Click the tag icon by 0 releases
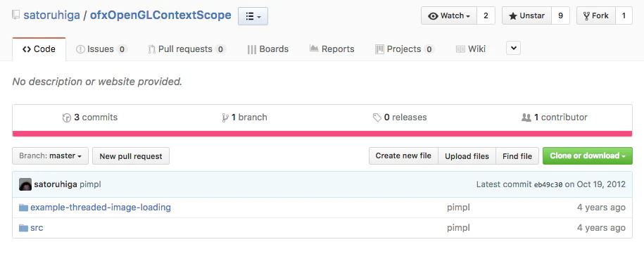Image resolution: width=644 pixels, height=254 pixels. (x=377, y=118)
